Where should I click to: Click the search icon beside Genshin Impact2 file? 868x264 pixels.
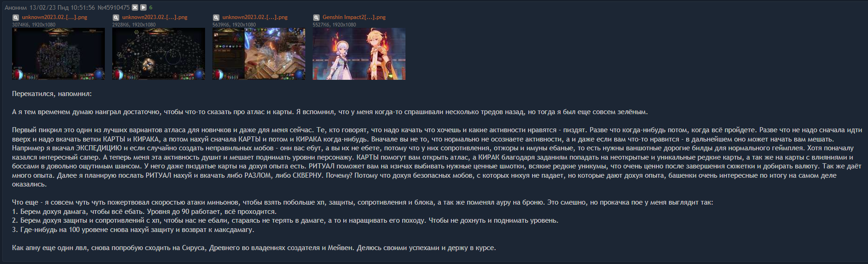click(x=316, y=18)
